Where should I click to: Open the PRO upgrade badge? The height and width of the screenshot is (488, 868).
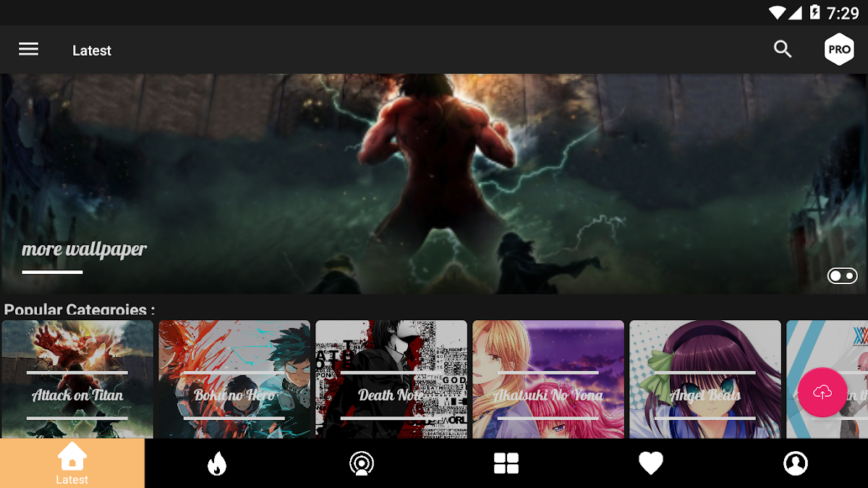coord(839,50)
